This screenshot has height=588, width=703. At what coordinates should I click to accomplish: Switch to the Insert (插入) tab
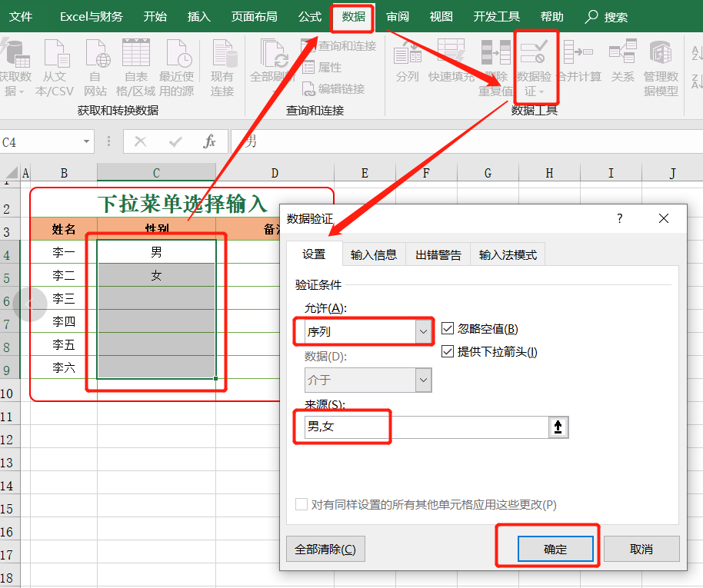point(199,17)
